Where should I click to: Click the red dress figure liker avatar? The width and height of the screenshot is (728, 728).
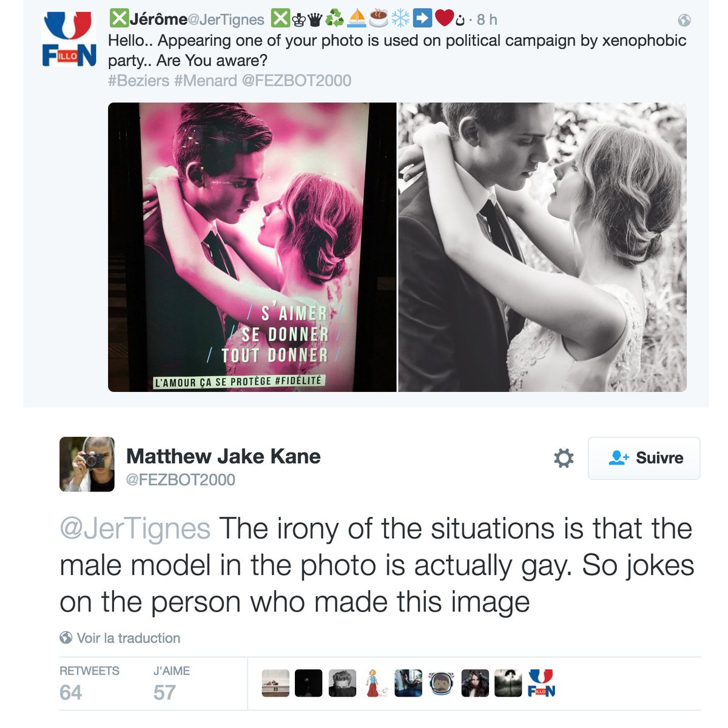click(x=375, y=683)
